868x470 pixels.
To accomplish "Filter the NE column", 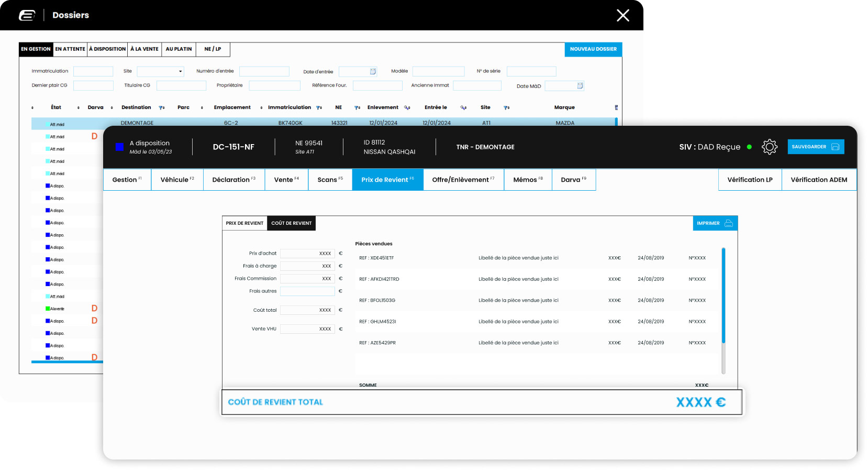I will tap(357, 107).
